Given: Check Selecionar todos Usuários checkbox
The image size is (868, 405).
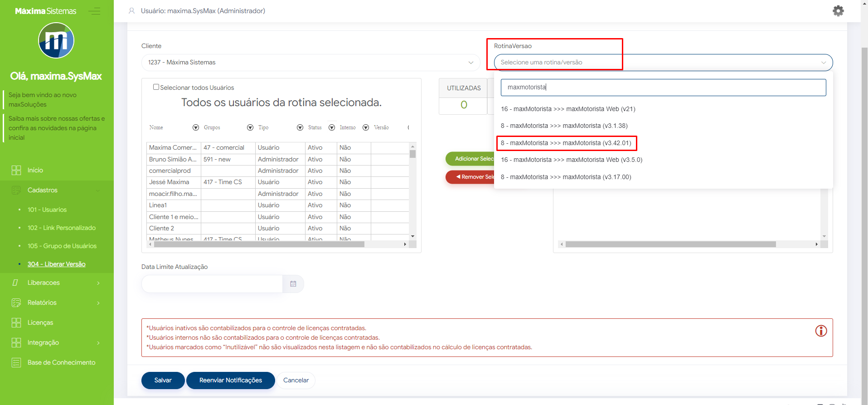Looking at the screenshot, I should (x=156, y=87).
